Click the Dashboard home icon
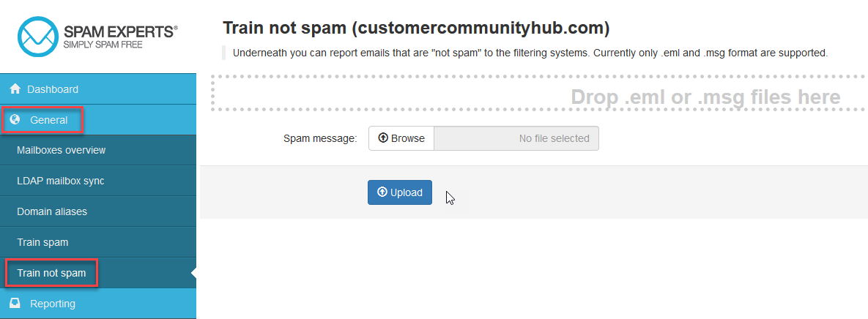This screenshot has height=319, width=868. pos(15,89)
